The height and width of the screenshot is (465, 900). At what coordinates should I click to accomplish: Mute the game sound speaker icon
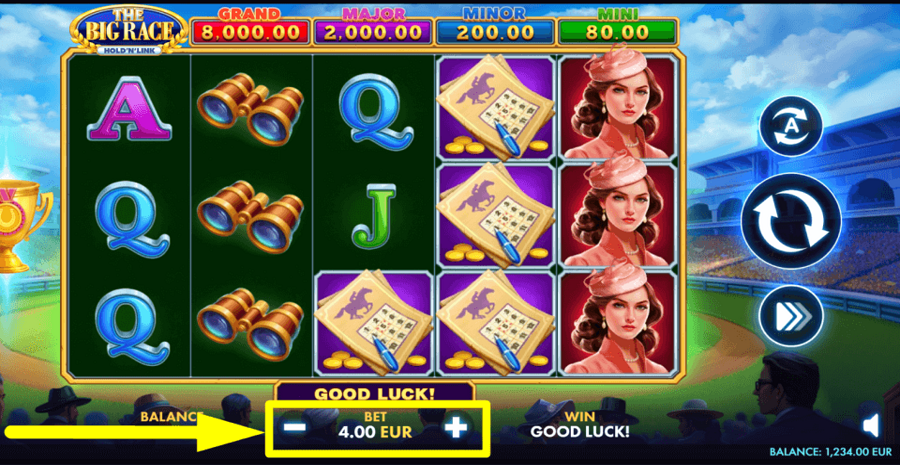tap(872, 426)
